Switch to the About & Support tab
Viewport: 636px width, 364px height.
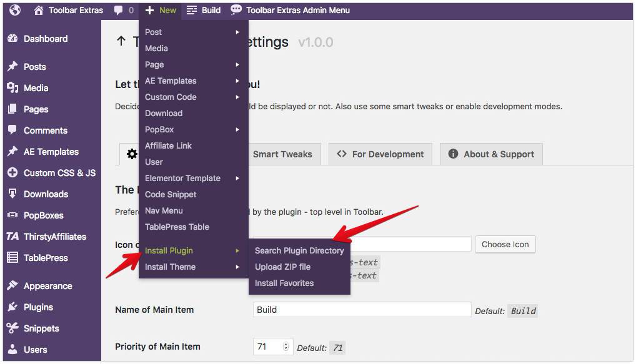(491, 154)
